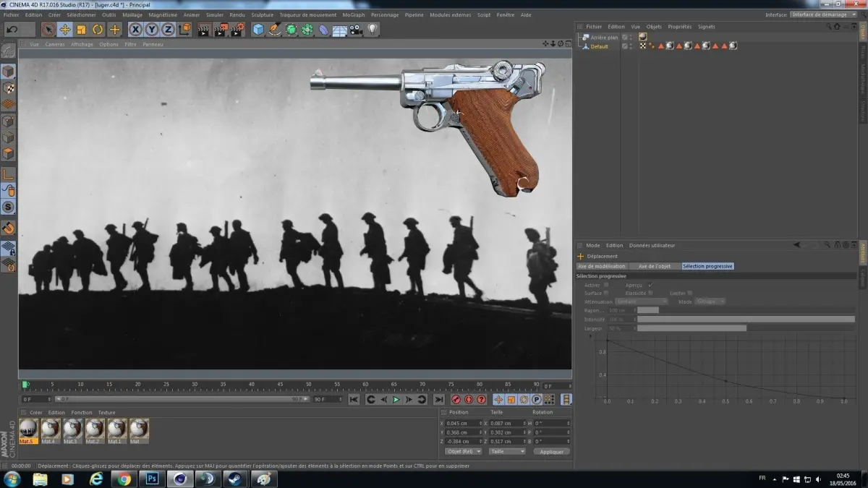Click the Appliquer button
The height and width of the screenshot is (488, 868).
click(551, 451)
